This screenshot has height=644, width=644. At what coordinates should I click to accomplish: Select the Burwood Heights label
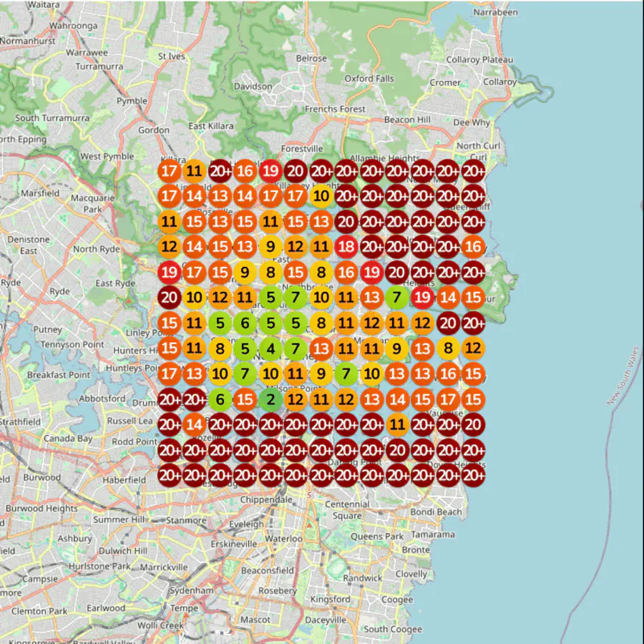[42, 509]
